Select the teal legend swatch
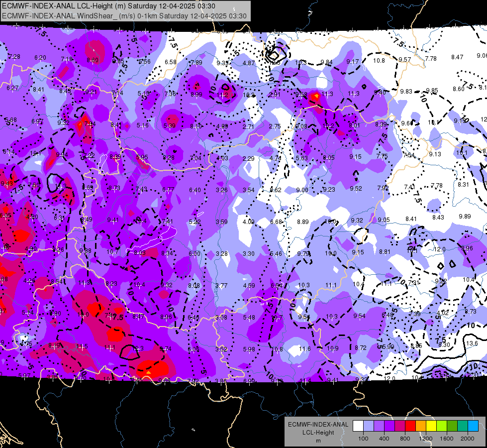 tap(463, 426)
